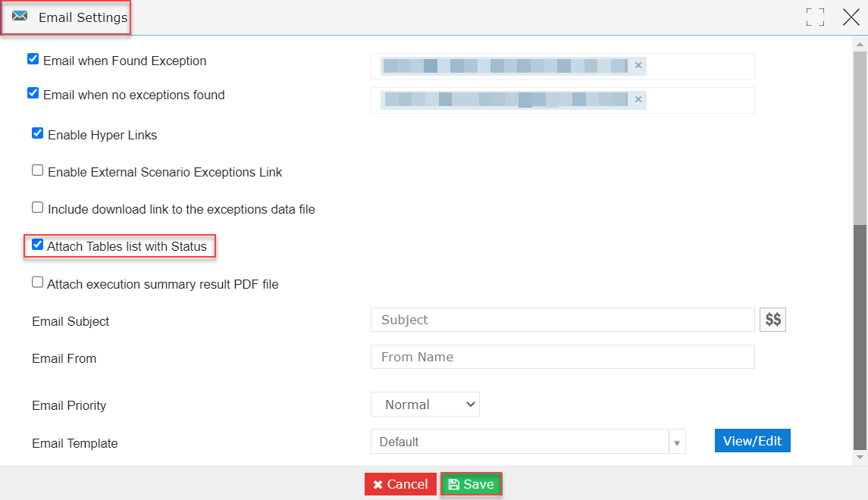Disable Attach Tables list with Status
The image size is (868, 500).
point(37,244)
